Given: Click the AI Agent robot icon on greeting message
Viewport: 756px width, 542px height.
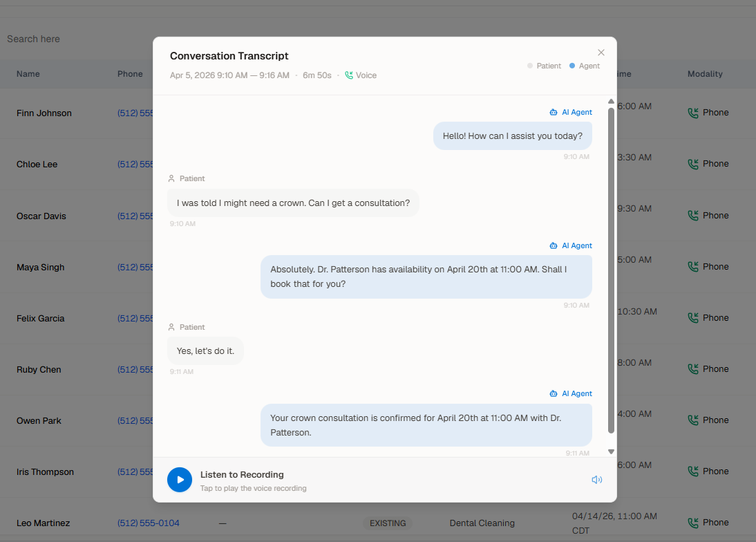Looking at the screenshot, I should [552, 112].
